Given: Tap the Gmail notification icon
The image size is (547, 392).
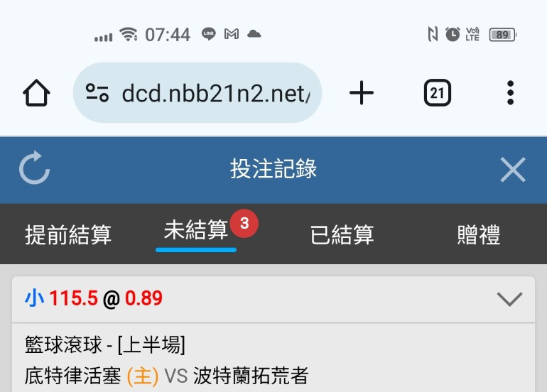Looking at the screenshot, I should pos(232,34).
